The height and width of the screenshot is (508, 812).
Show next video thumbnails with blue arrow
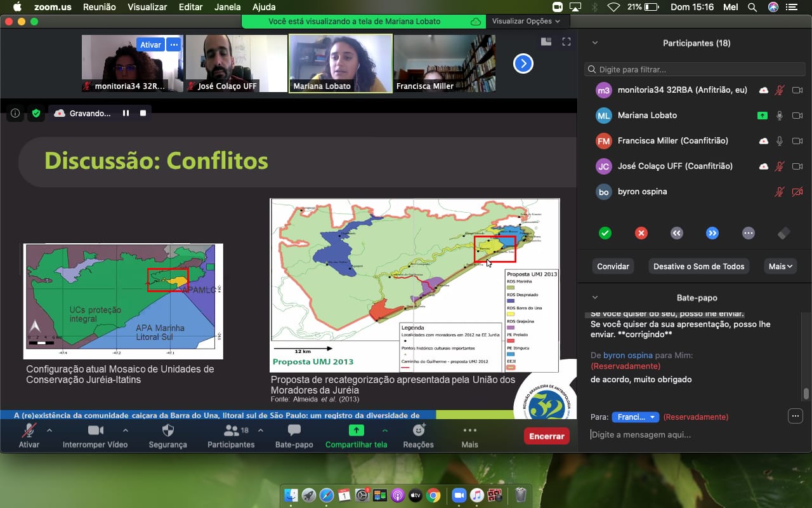(523, 63)
